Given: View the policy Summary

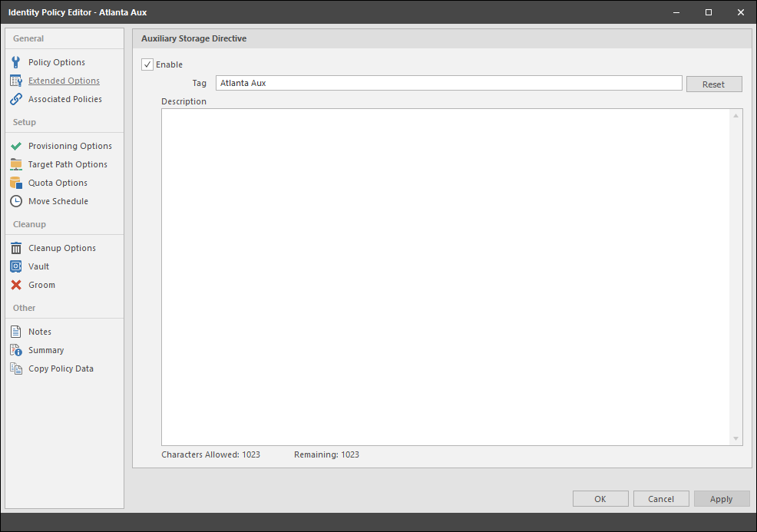Looking at the screenshot, I should click(x=46, y=350).
